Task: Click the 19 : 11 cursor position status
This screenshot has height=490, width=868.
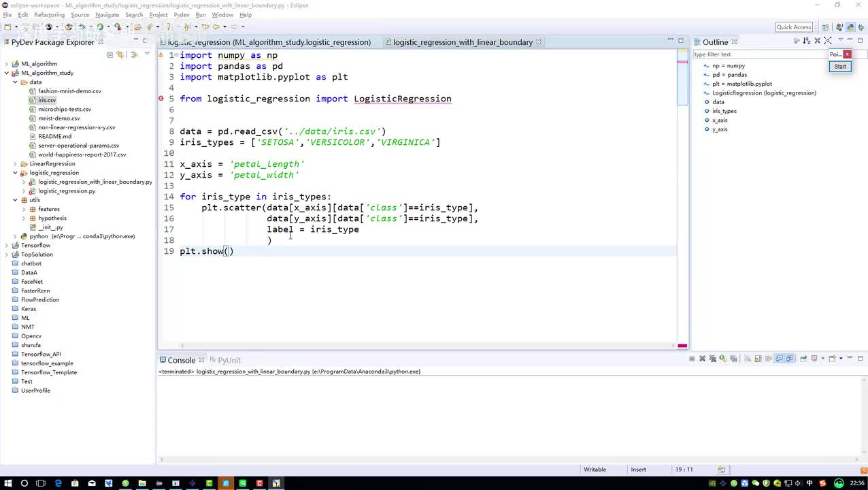Action: coord(684,470)
